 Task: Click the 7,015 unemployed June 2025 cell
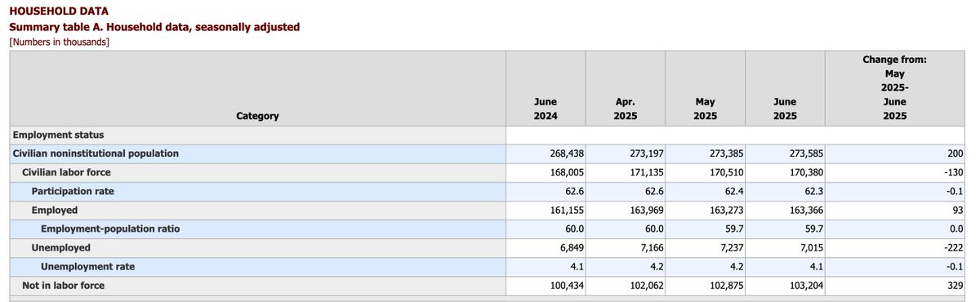click(x=786, y=247)
